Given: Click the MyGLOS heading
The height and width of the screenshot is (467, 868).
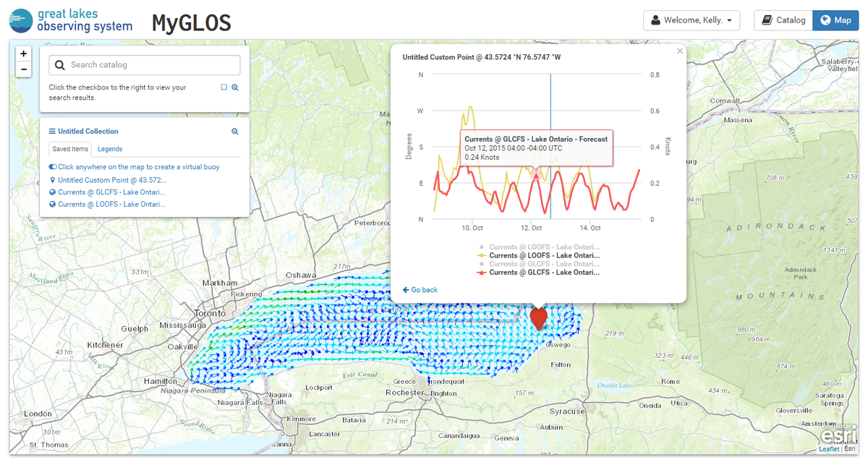Looking at the screenshot, I should [191, 23].
